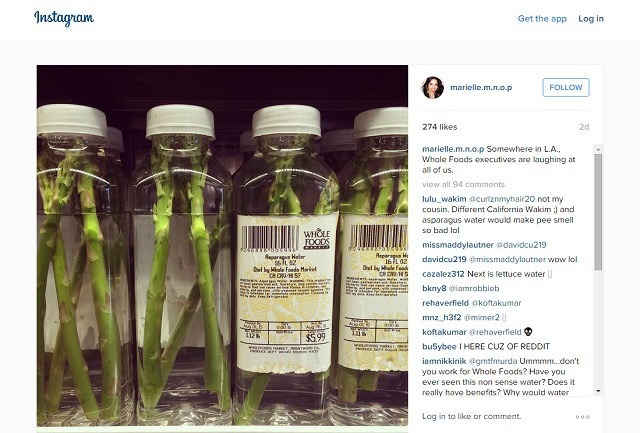Expand view all 94 comments
Viewport: 640px width, 433px height.
coord(463,184)
